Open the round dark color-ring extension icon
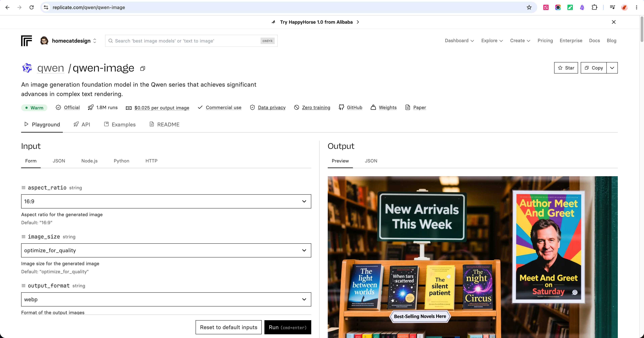 tap(558, 8)
